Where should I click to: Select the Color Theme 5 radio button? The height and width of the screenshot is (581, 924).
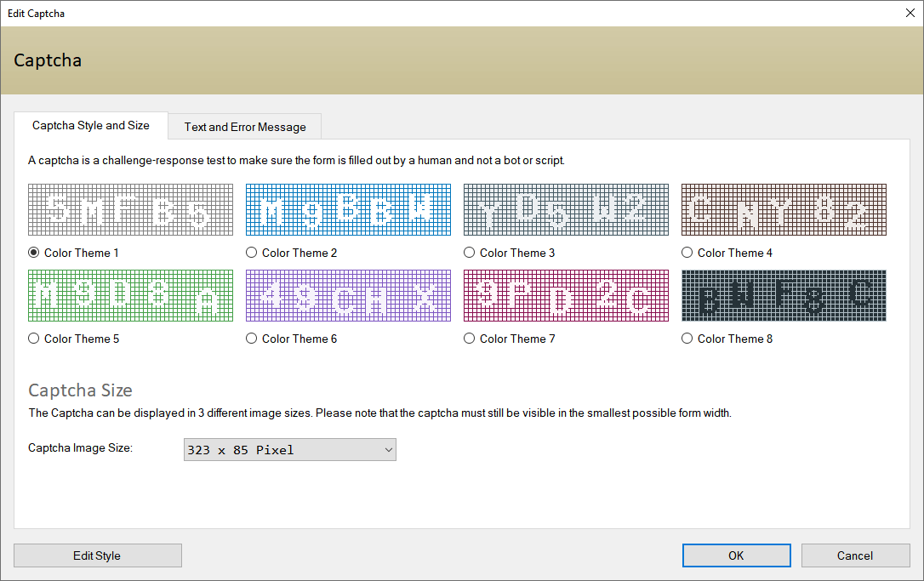pyautogui.click(x=33, y=338)
